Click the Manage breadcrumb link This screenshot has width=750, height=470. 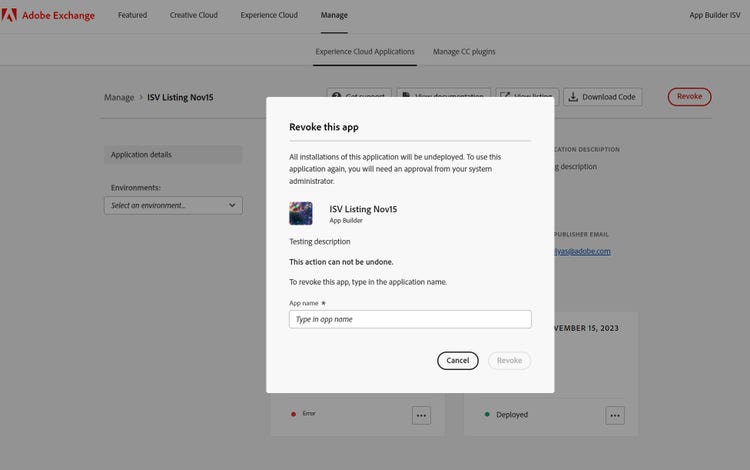point(119,97)
